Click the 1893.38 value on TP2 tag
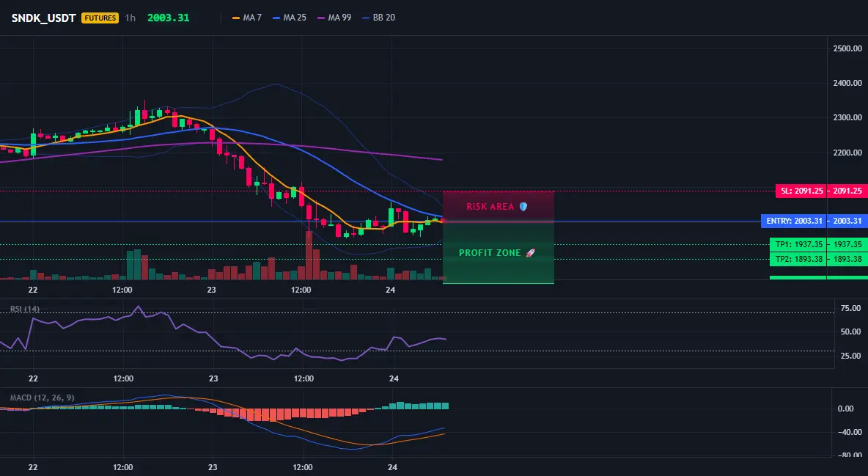The image size is (868, 476). coord(847,260)
